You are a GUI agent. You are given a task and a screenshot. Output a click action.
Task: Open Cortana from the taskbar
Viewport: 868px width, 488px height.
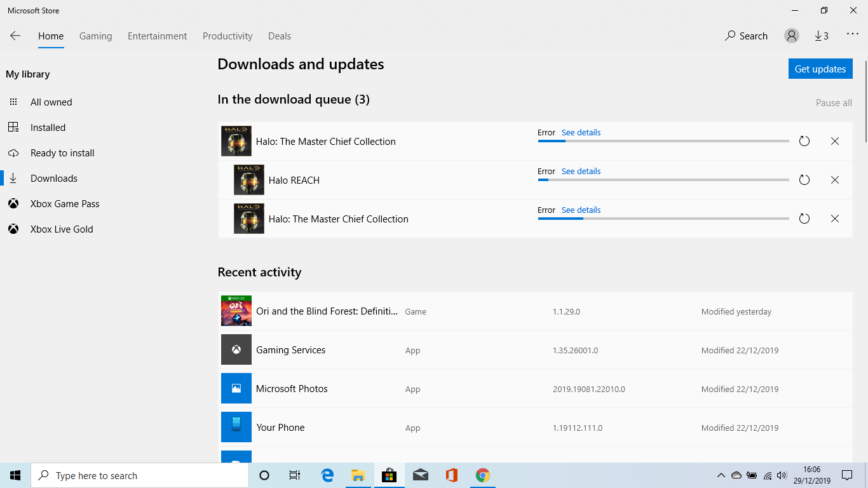[265, 475]
